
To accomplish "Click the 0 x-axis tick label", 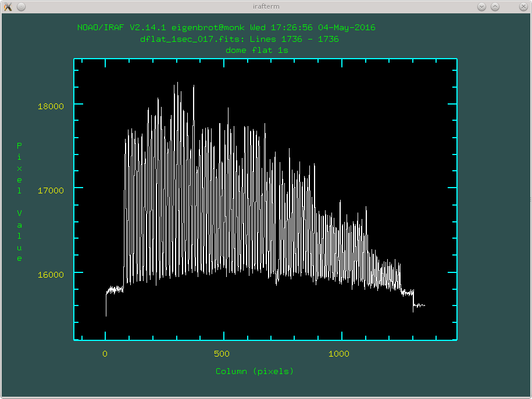I will coord(105,353).
